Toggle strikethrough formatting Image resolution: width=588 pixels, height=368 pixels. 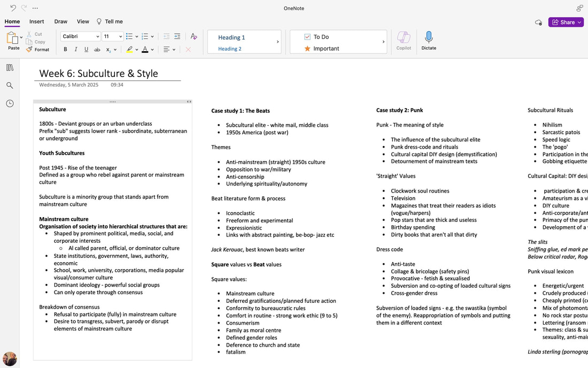tap(97, 50)
